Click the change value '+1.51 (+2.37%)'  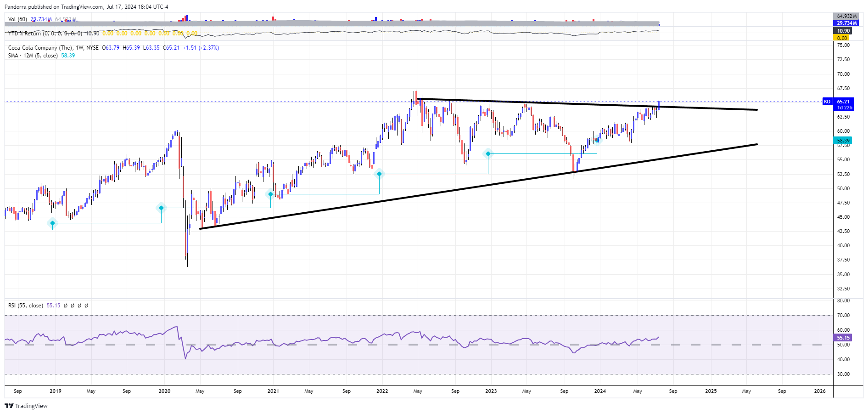coord(201,48)
